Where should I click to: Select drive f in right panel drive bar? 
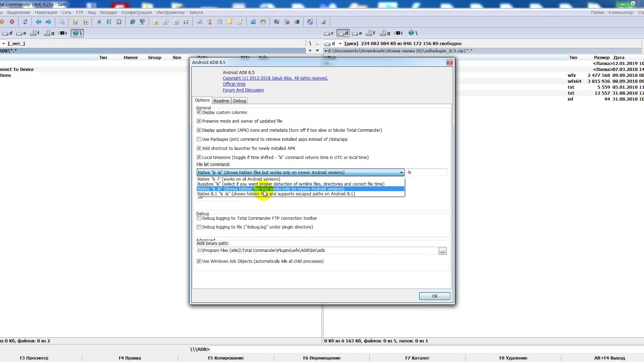coord(370,33)
